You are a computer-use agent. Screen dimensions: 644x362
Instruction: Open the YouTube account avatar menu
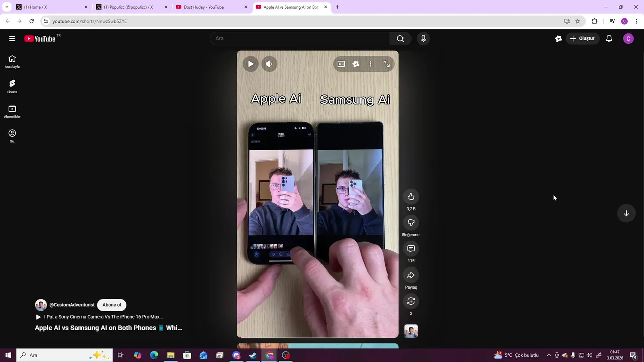click(x=628, y=39)
